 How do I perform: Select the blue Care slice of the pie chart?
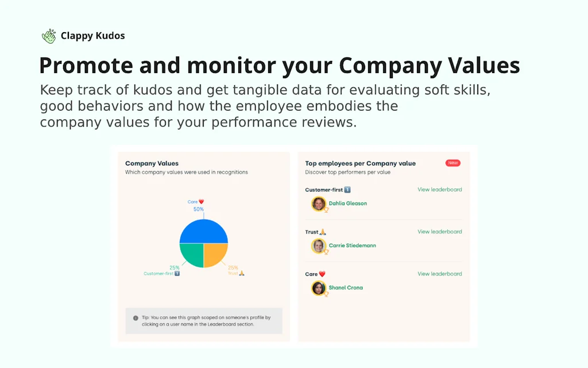[204, 231]
